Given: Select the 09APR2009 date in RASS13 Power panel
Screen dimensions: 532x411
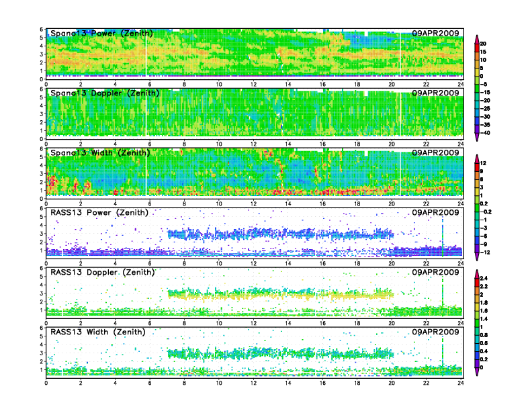Looking at the screenshot, I should tap(435, 213).
